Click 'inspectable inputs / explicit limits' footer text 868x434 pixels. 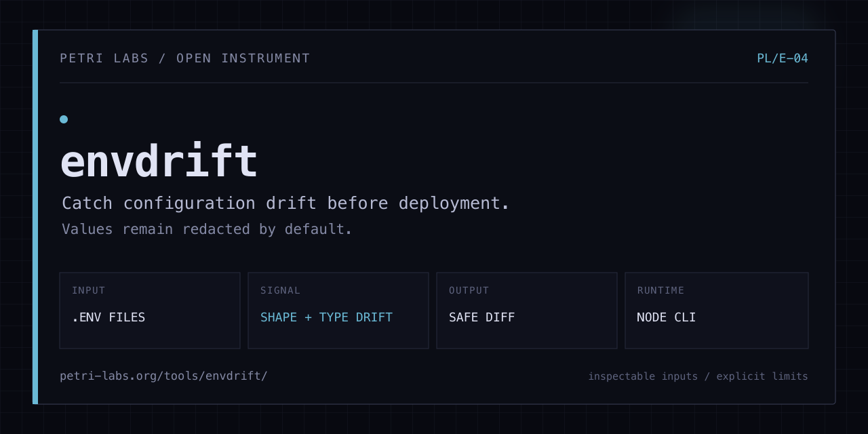[698, 376]
